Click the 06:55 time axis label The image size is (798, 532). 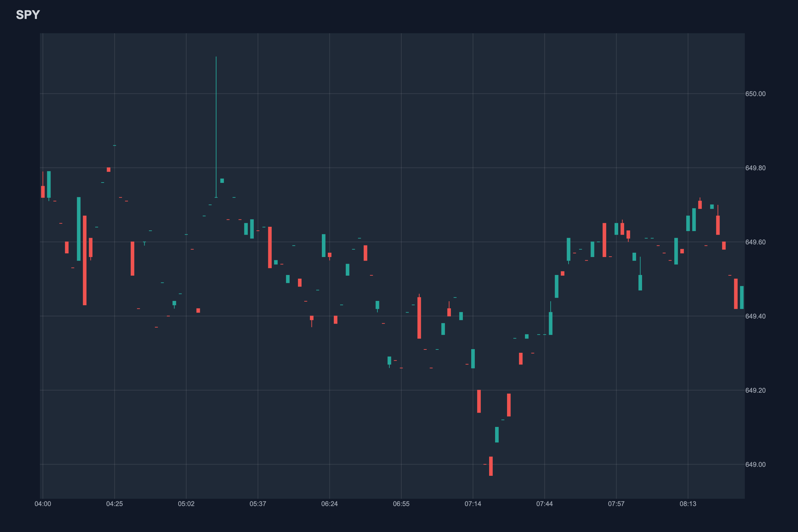pyautogui.click(x=401, y=504)
